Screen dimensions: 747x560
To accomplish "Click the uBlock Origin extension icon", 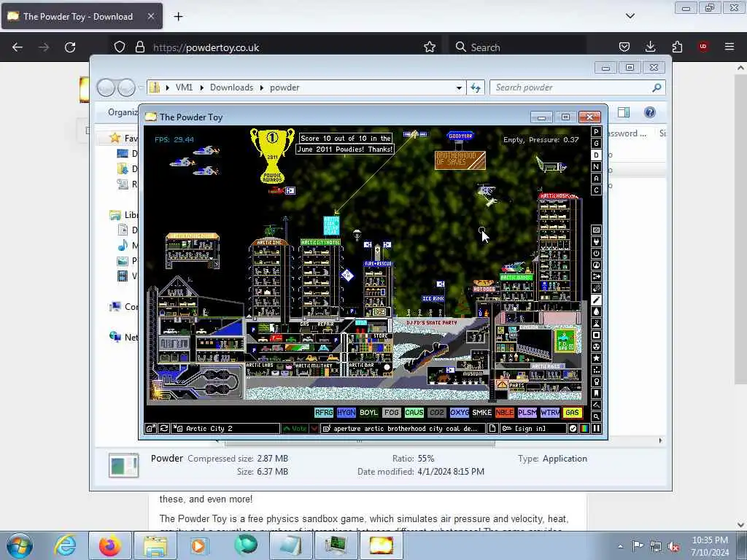I will pos(703,47).
